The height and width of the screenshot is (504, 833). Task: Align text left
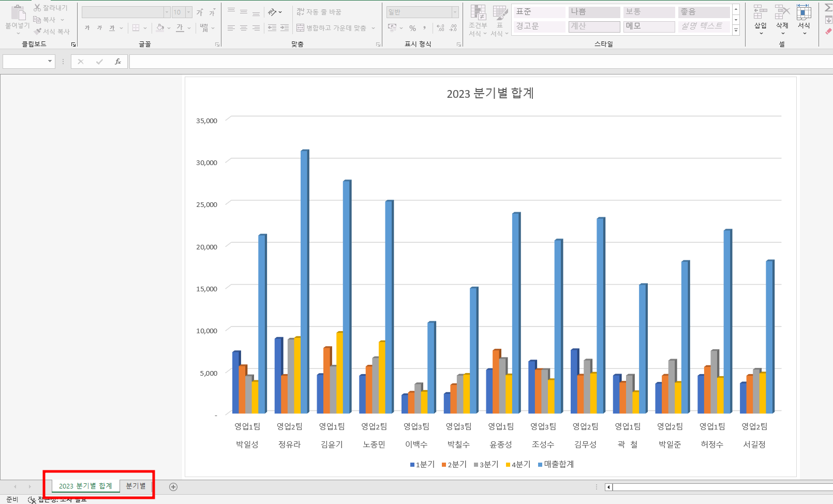click(x=231, y=28)
